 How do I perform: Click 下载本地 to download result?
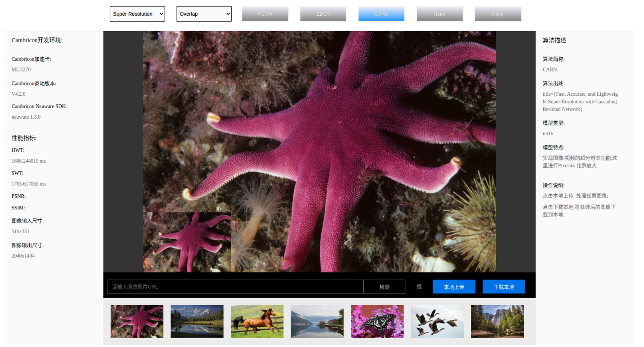[x=504, y=287]
